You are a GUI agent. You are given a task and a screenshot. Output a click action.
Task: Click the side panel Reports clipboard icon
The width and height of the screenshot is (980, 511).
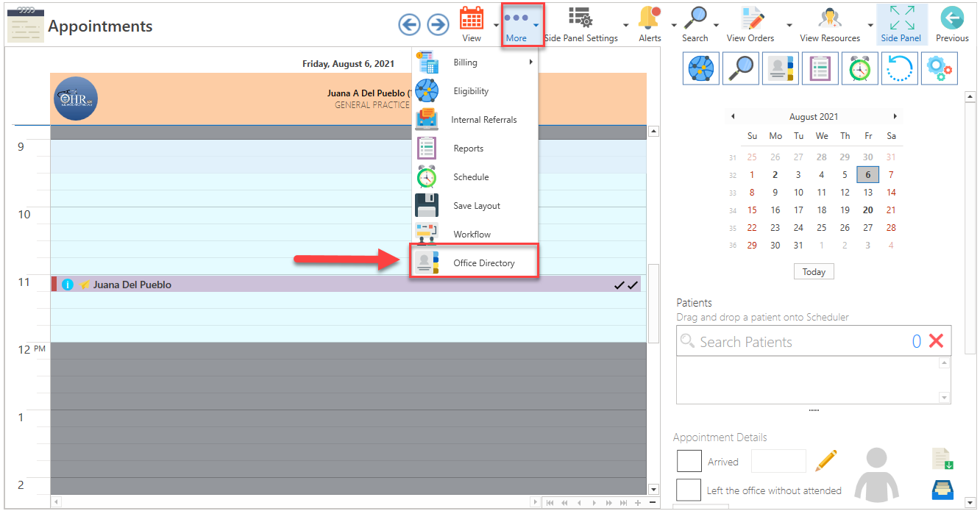[x=820, y=68]
